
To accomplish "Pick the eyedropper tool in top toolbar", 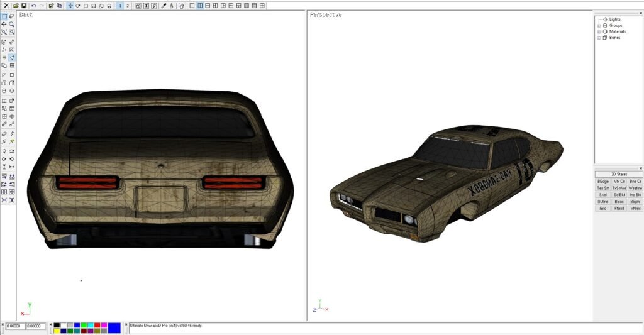I will [164, 6].
